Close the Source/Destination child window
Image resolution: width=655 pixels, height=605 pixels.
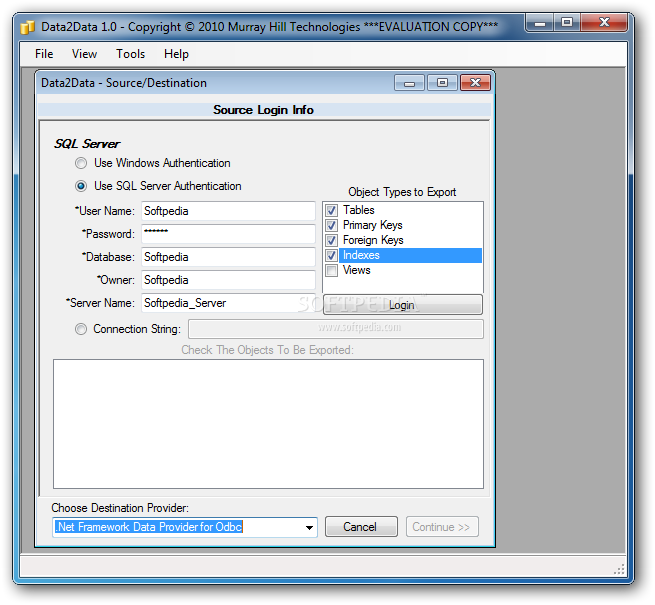(x=475, y=83)
